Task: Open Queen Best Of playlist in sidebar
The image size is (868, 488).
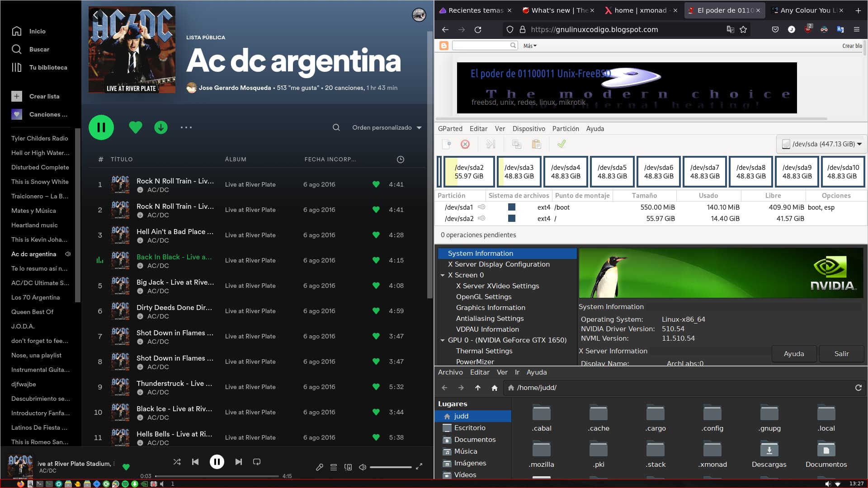Action: click(32, 312)
